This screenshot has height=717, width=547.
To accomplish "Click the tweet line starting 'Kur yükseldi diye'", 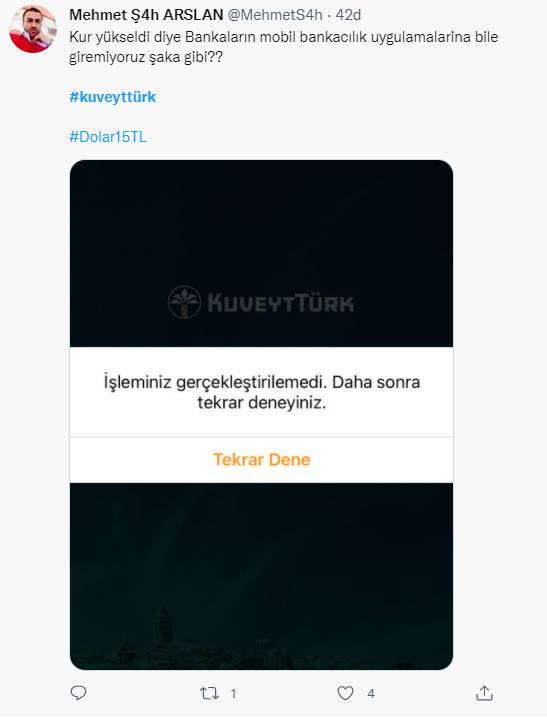I will 284,37.
